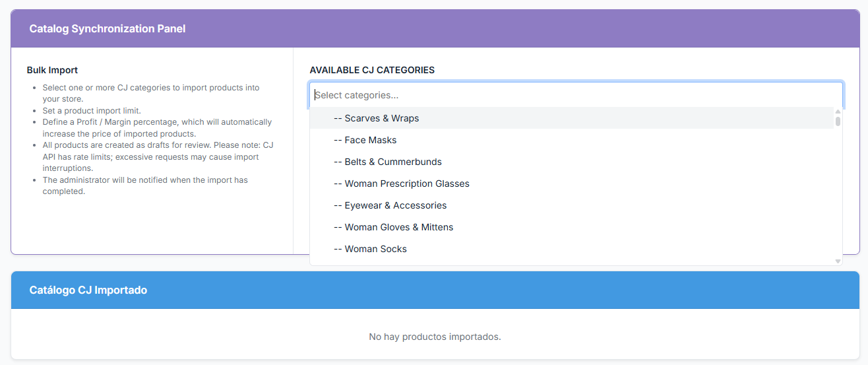868x365 pixels.
Task: Click the administrator notification bullet text
Action: pos(145,185)
